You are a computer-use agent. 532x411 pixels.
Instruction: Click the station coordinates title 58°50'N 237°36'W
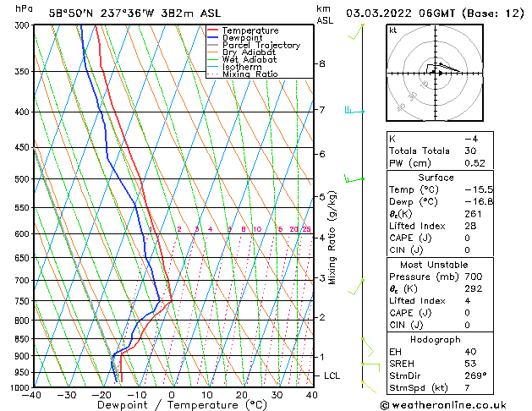[101, 14]
